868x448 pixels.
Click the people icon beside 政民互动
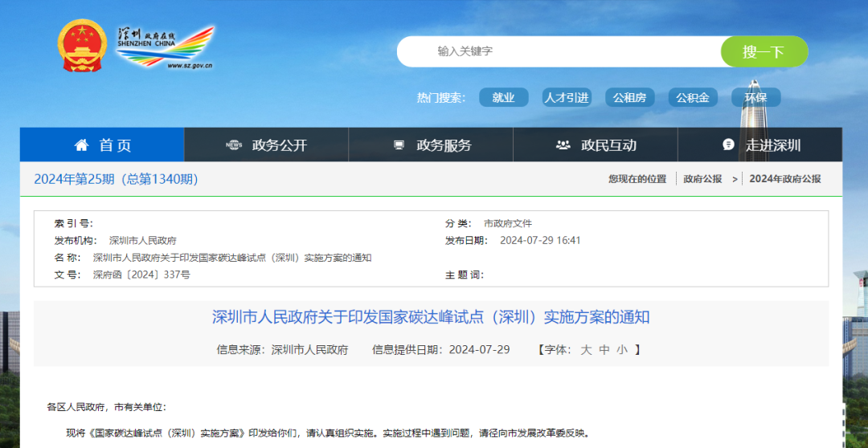tap(563, 145)
